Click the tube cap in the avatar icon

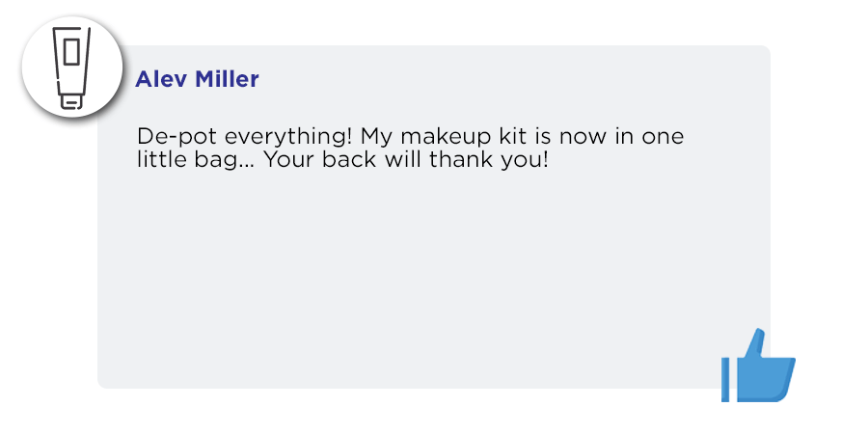pos(71,102)
